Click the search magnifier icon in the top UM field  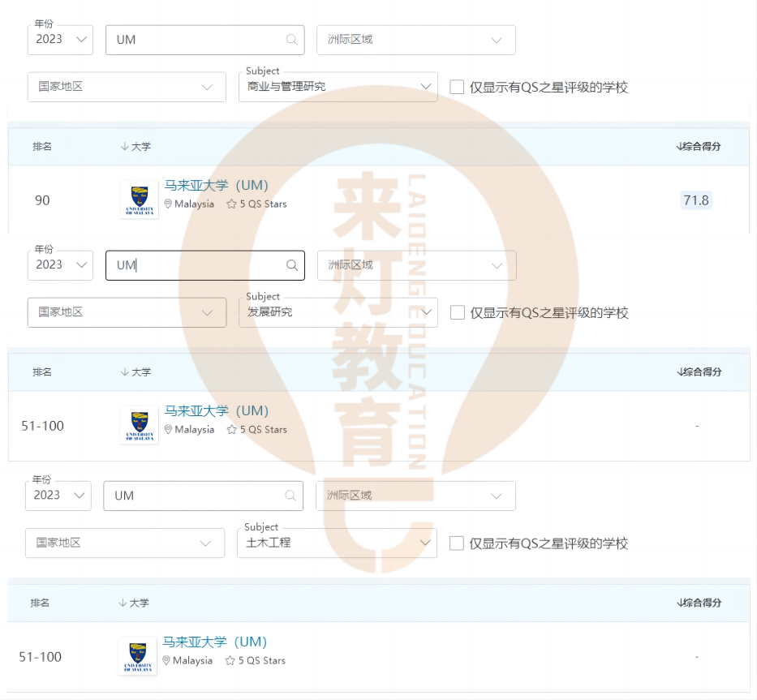pyautogui.click(x=291, y=40)
